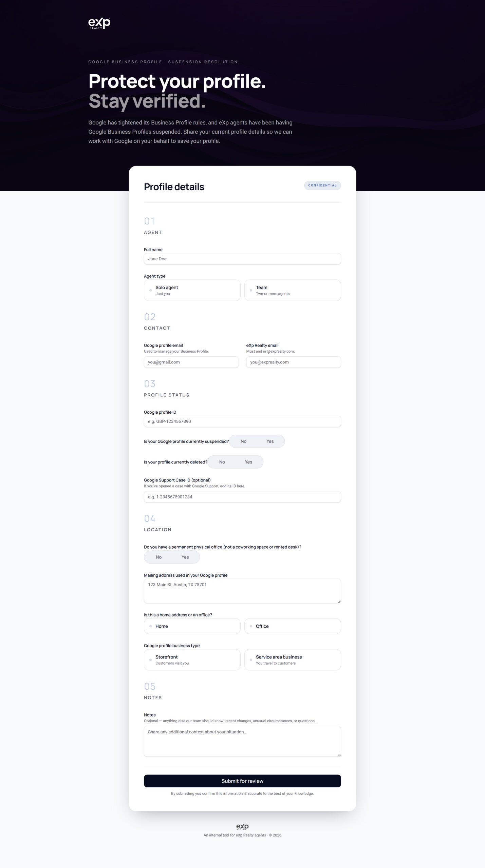
Task: Set profile suspended to Yes
Action: pos(270,441)
